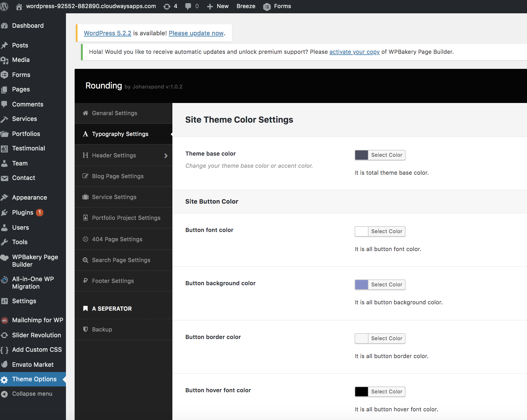Image resolution: width=527 pixels, height=420 pixels.
Task: Click the Comments icon in sidebar
Action: [4, 104]
